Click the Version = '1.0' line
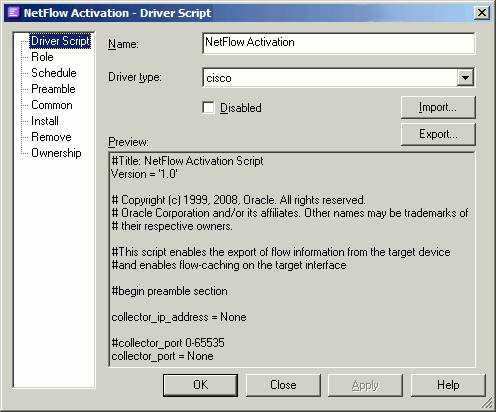This screenshot has width=496, height=412. [x=144, y=174]
